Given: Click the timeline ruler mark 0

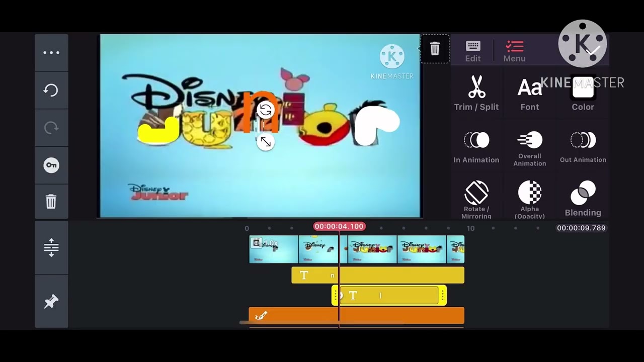Looking at the screenshot, I should pyautogui.click(x=247, y=228).
